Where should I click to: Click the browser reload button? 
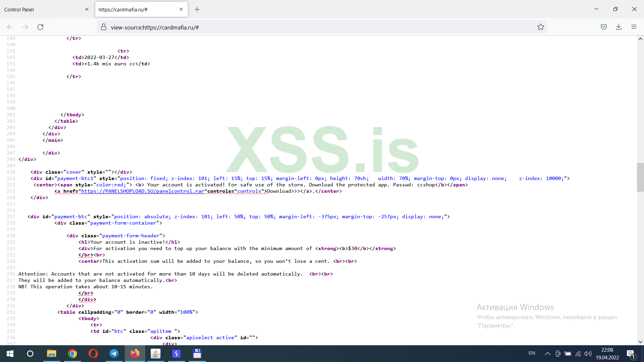click(40, 27)
